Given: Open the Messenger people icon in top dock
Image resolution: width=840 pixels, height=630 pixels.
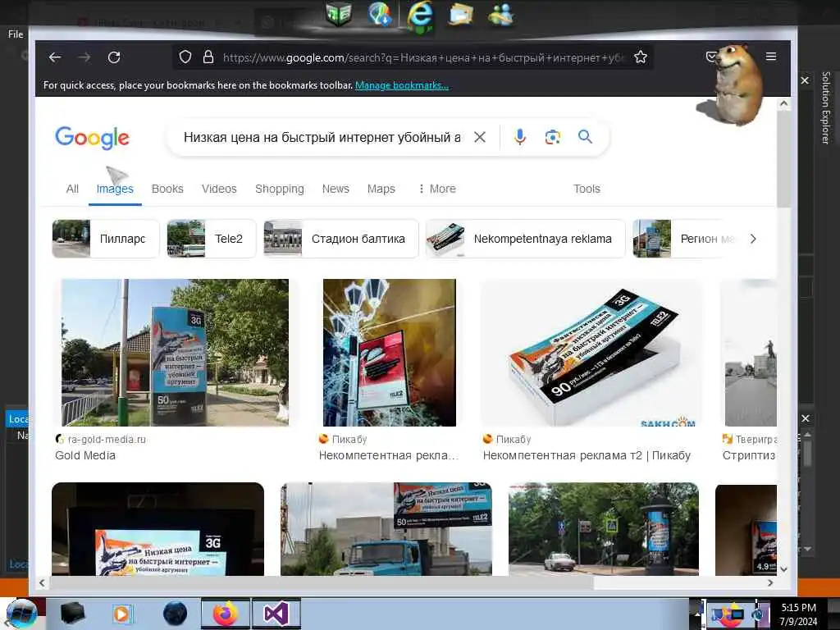Looking at the screenshot, I should tap(501, 14).
